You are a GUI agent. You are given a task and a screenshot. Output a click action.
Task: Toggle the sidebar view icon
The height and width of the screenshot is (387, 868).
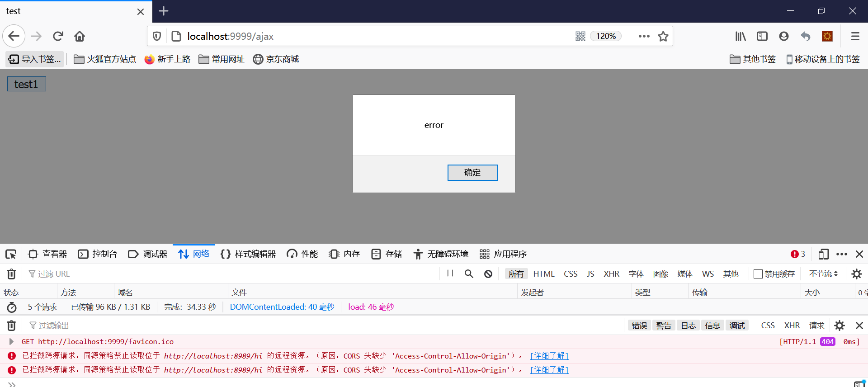tap(762, 36)
